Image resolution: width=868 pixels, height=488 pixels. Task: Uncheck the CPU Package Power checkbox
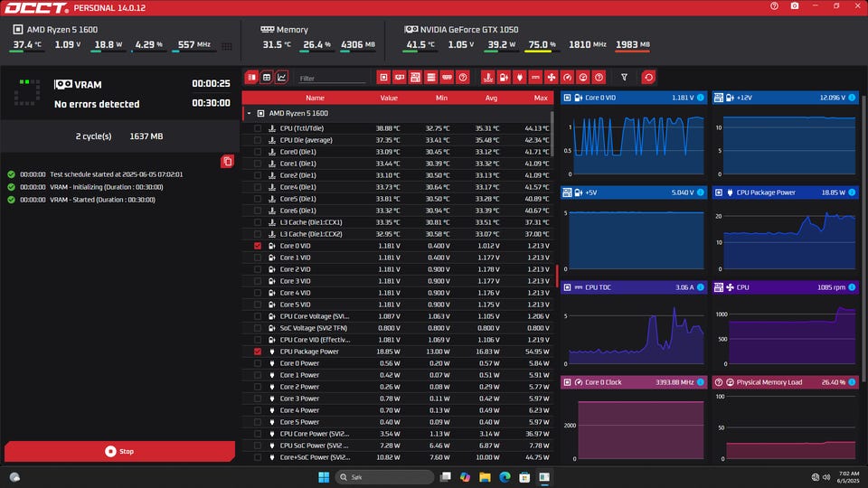tap(258, 352)
